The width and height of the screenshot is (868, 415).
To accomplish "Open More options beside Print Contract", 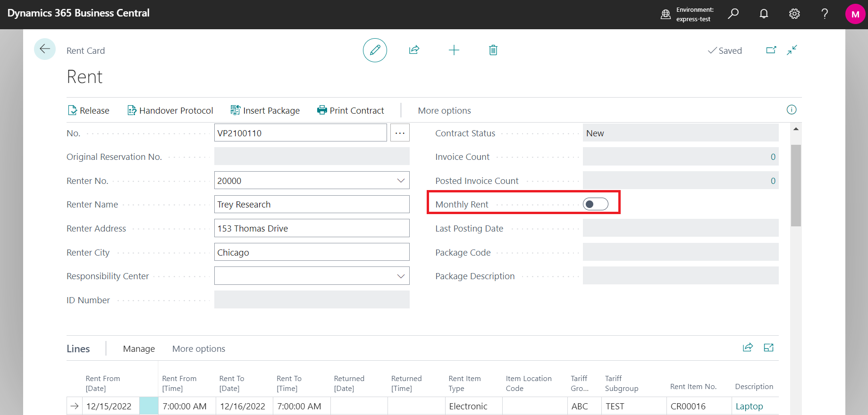I will (x=444, y=111).
